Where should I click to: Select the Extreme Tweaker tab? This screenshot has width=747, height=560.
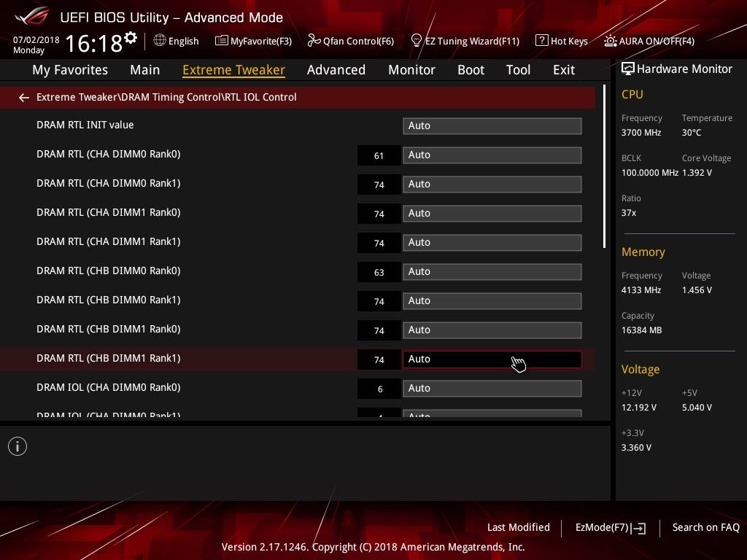click(234, 70)
